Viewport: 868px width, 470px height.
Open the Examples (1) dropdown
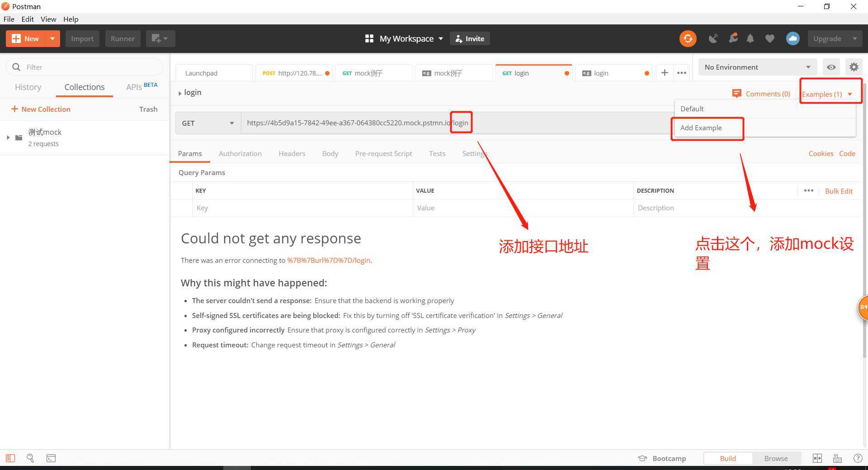coord(827,94)
